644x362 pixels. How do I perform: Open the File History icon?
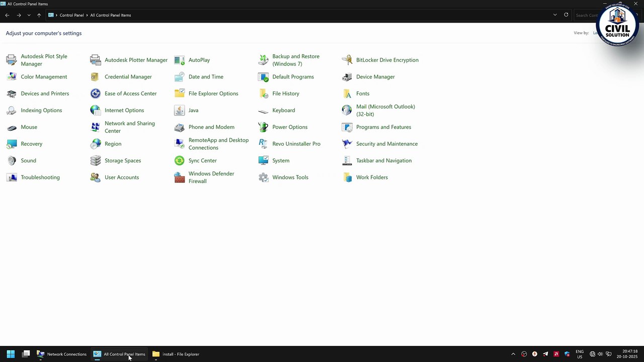point(264,94)
